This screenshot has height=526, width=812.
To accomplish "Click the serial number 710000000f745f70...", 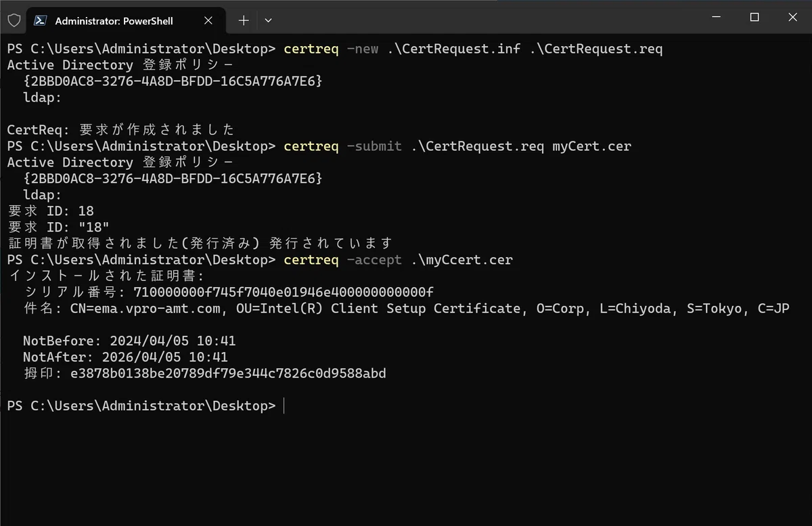I will coord(284,292).
